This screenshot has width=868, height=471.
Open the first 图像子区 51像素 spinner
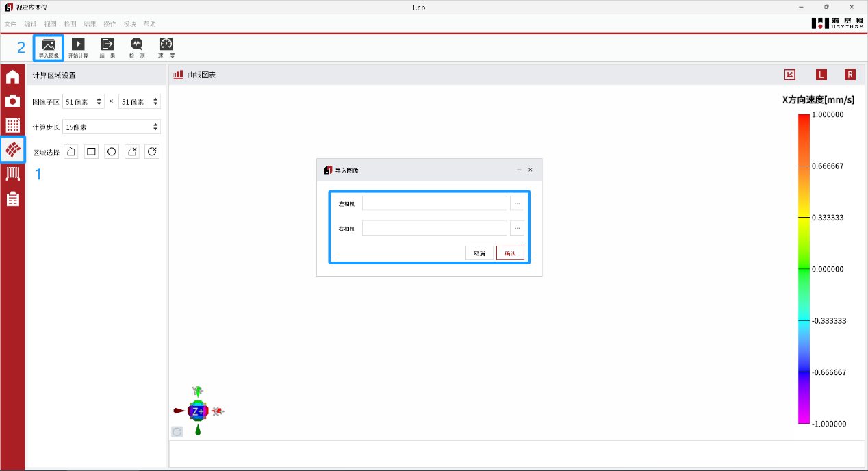coord(83,102)
